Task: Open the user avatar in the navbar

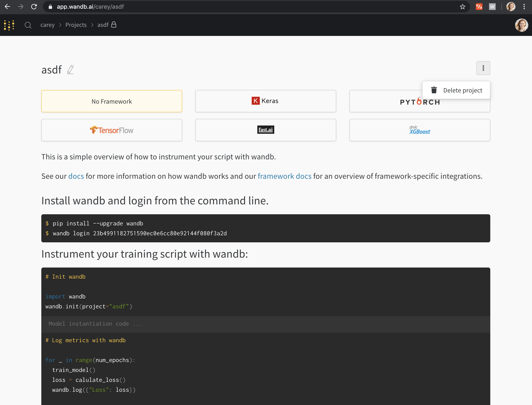Action: pyautogui.click(x=522, y=25)
